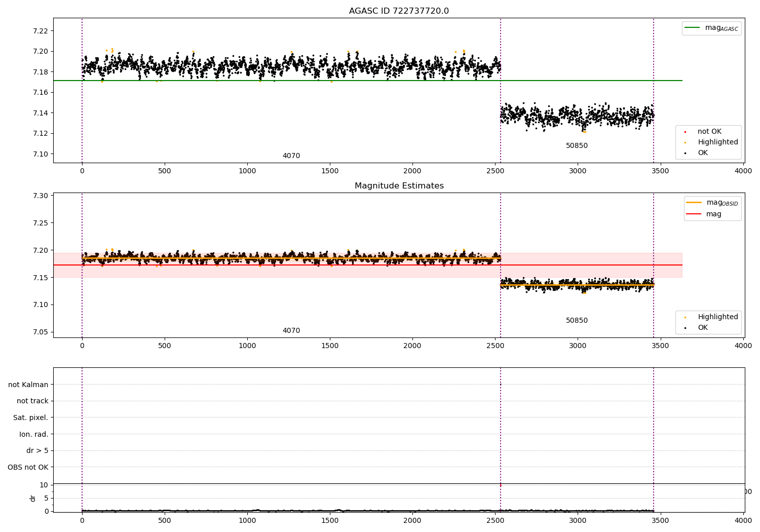Click the 'Magnitude Estimates' plot title
This screenshot has height=532, width=760.
[x=399, y=186]
